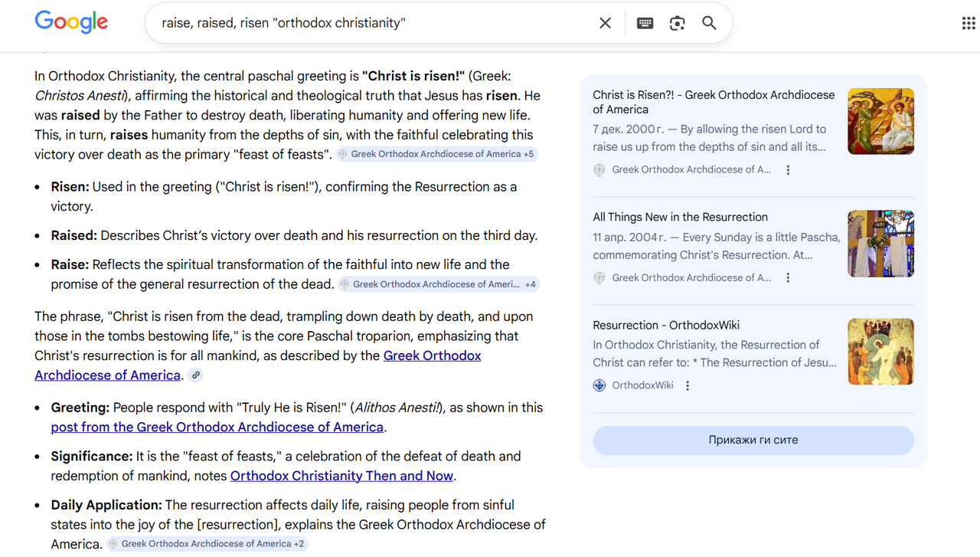Open the on-screen keyboard input tool
Viewport: 980px width, 557px height.
click(x=645, y=23)
